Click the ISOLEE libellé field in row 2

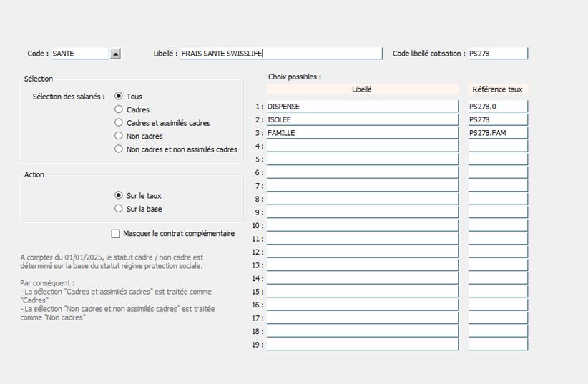point(362,119)
